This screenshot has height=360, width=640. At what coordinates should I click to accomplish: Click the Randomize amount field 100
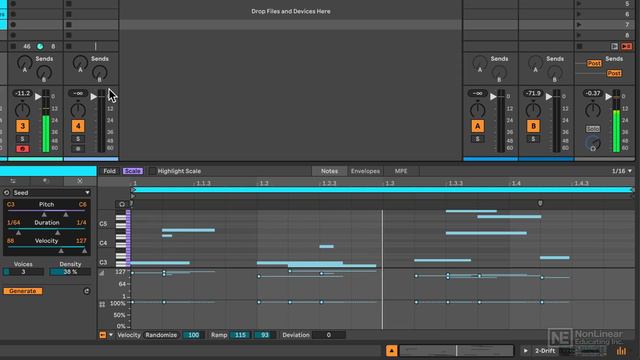[x=193, y=335]
